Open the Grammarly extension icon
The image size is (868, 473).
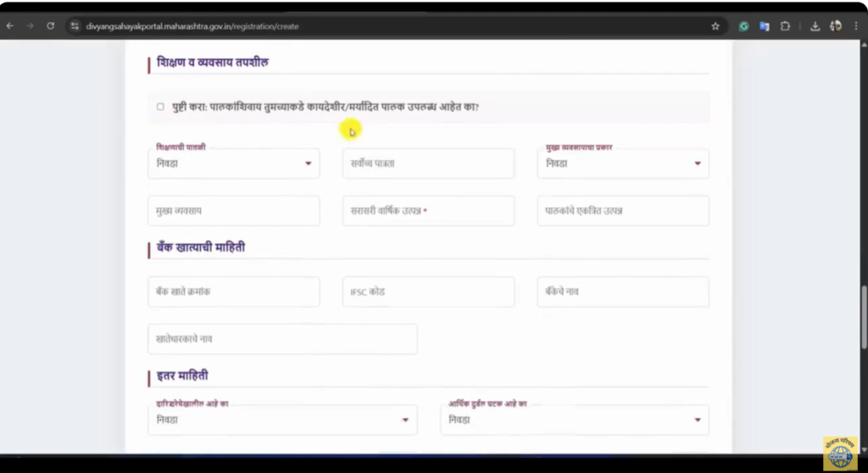coord(743,26)
